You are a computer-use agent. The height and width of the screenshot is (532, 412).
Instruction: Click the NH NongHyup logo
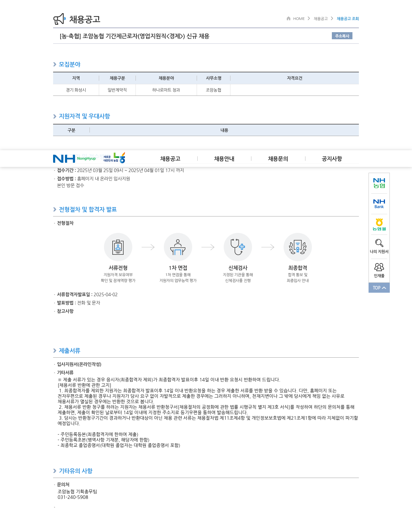click(74, 159)
